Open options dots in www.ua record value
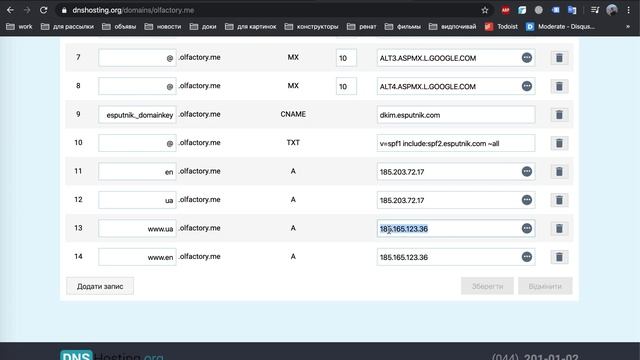 tap(527, 228)
